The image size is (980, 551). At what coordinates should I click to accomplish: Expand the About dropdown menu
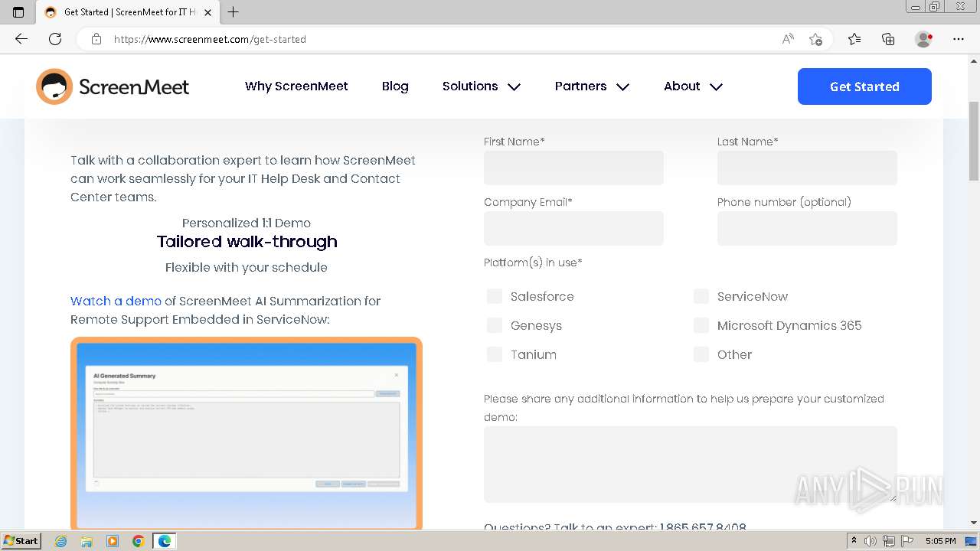(x=693, y=86)
